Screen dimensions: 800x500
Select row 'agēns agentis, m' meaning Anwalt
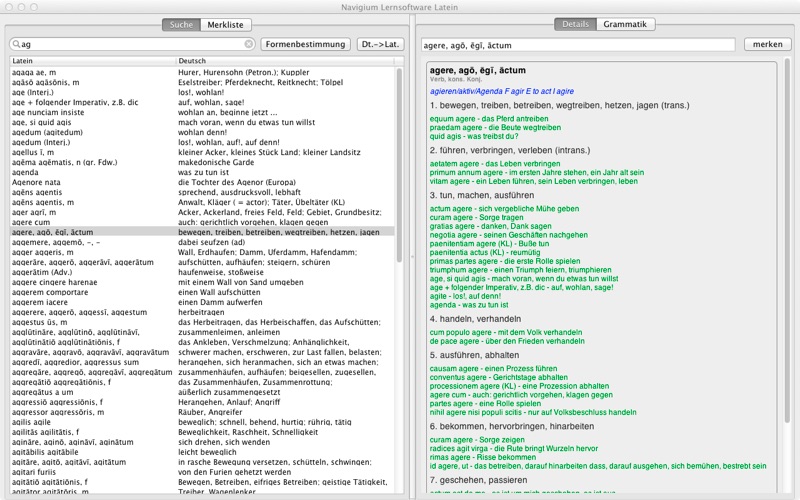click(202, 202)
